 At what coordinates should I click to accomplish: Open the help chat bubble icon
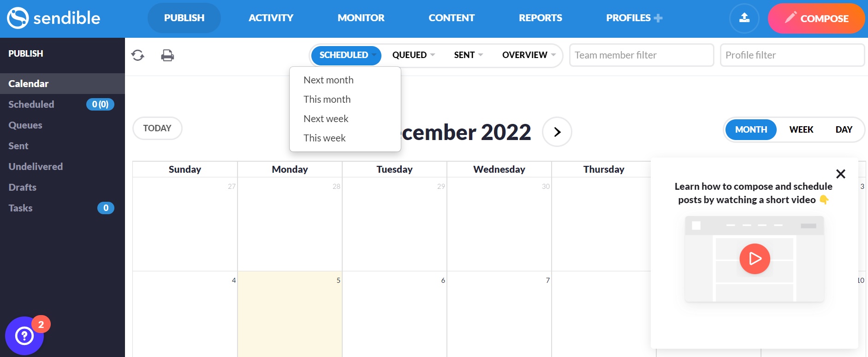point(24,336)
